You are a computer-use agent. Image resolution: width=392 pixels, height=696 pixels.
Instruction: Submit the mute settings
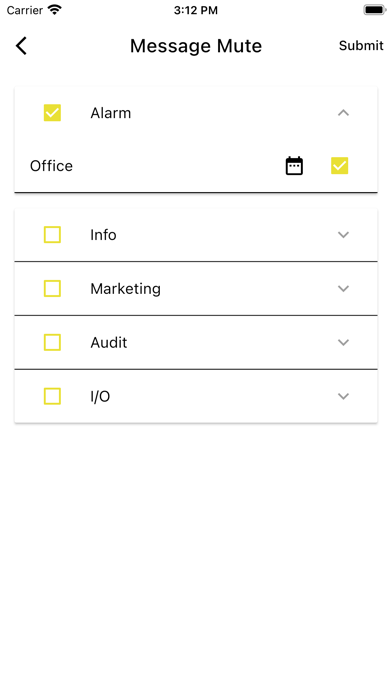click(361, 46)
